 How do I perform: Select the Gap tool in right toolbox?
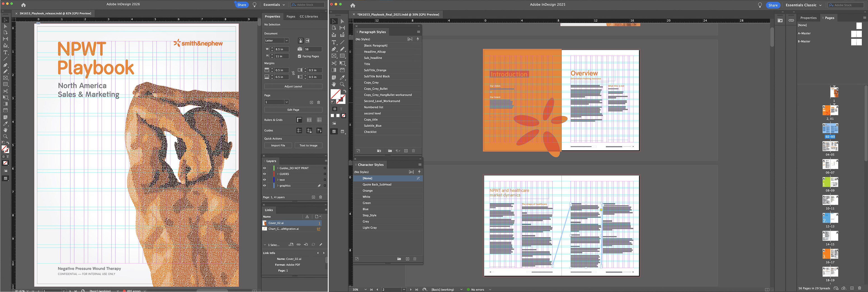[x=342, y=28]
